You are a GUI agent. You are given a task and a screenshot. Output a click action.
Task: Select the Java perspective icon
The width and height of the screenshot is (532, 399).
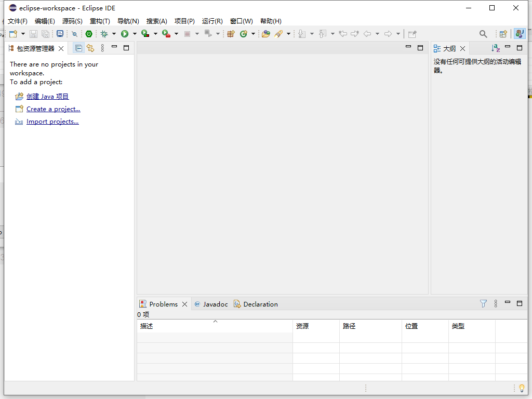[519, 33]
